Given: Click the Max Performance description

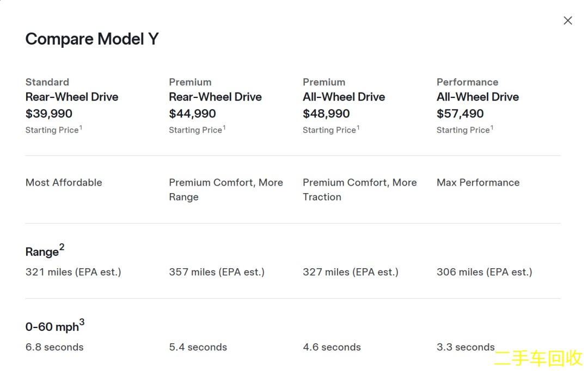Looking at the screenshot, I should click(478, 183).
